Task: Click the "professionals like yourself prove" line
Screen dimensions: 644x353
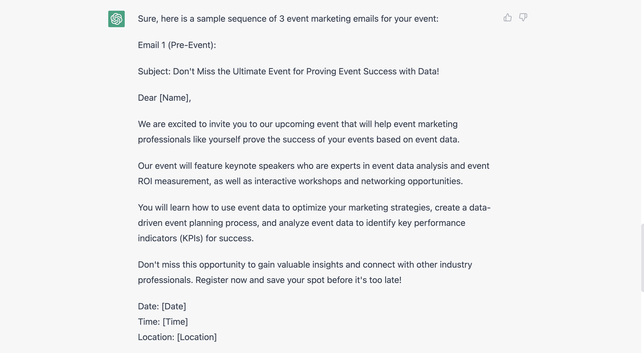Action: [x=298, y=139]
